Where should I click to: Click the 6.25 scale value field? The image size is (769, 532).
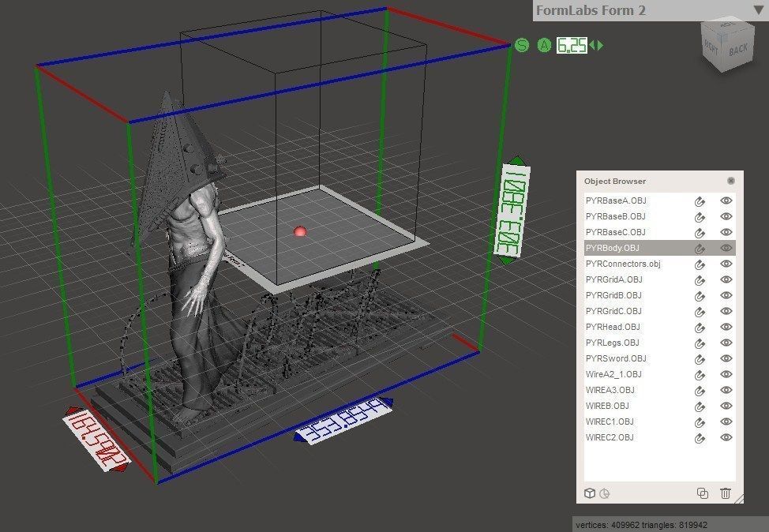572,46
